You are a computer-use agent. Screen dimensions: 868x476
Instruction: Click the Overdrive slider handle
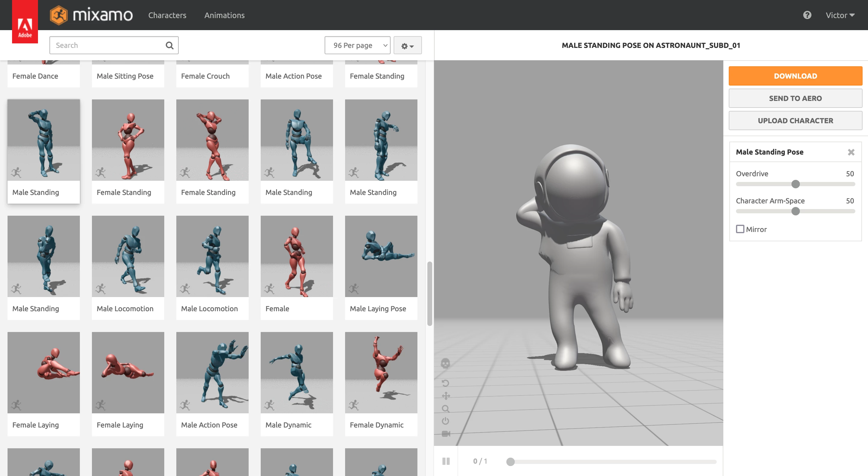(x=796, y=184)
